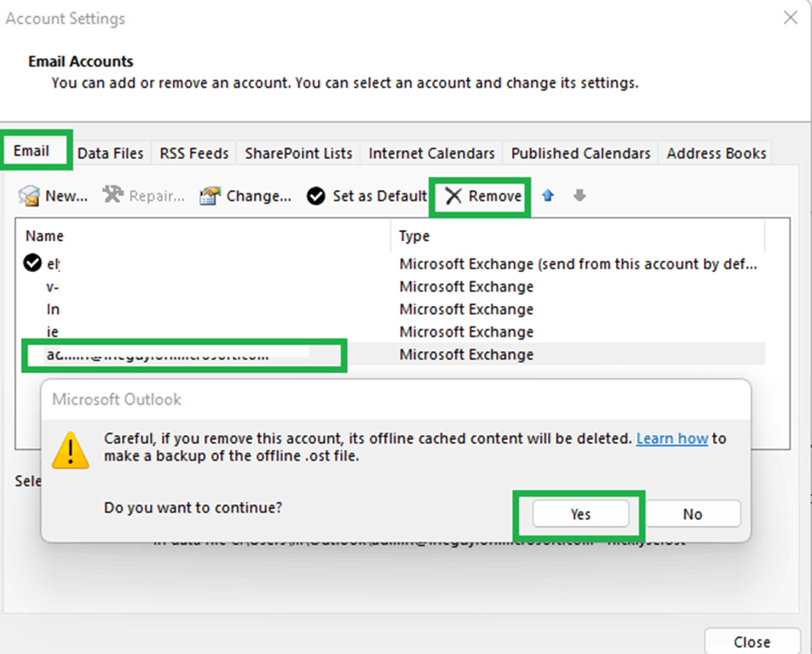Switch to the RSS Feeds tab
Screen dimensions: 812x654
tap(194, 153)
